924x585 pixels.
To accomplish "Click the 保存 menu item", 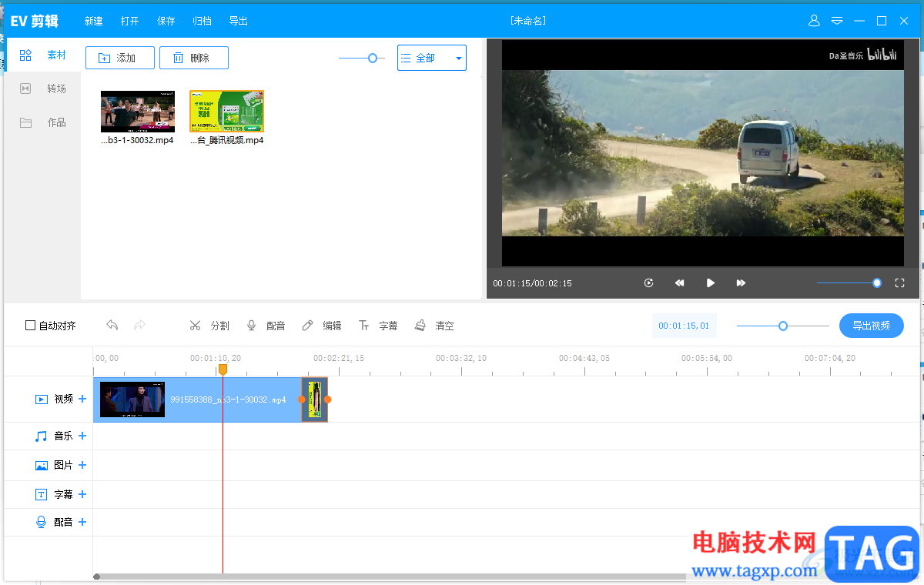I will click(x=166, y=22).
